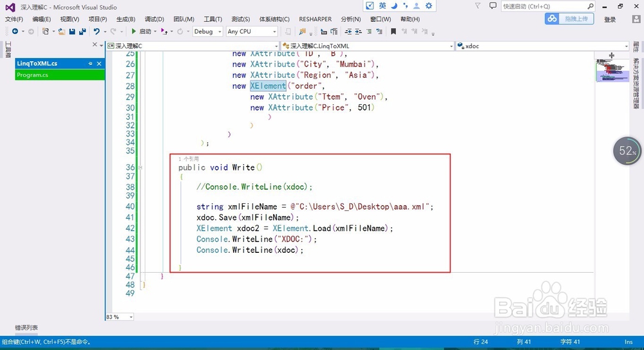Click the 登录 sign-in link
Viewport: 644px width, 350px height.
610,19
